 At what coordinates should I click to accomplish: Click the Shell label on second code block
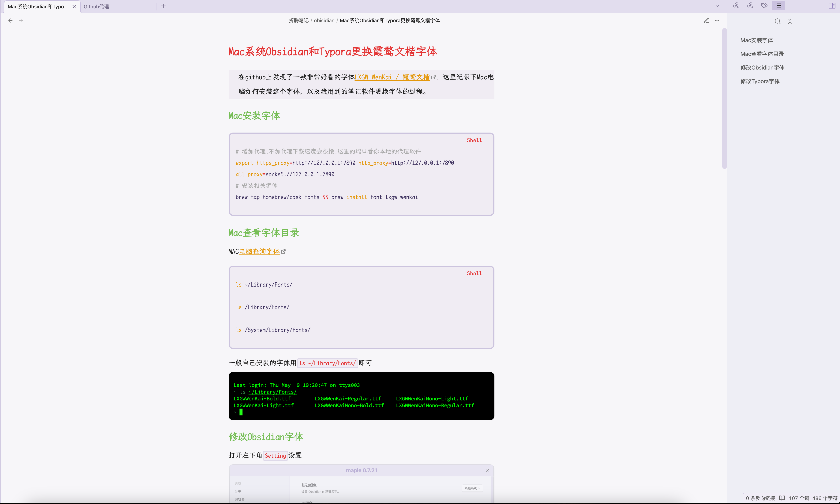pos(474,274)
